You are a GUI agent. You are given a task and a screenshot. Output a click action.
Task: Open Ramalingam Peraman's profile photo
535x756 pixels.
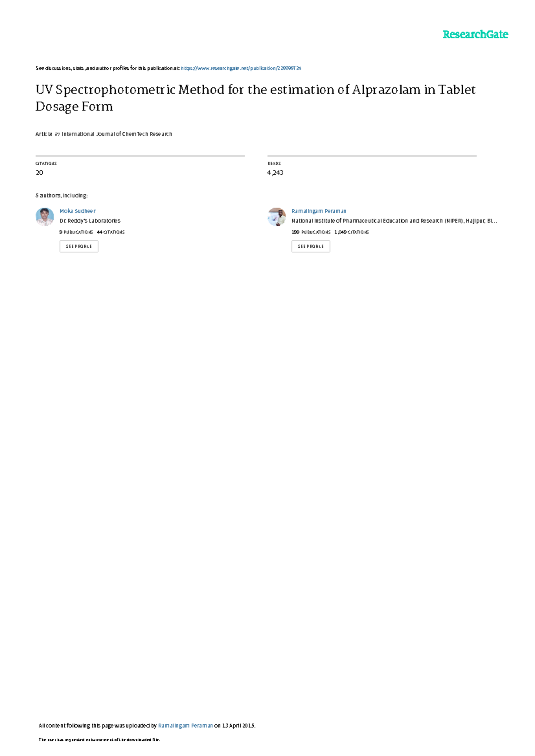(x=276, y=217)
